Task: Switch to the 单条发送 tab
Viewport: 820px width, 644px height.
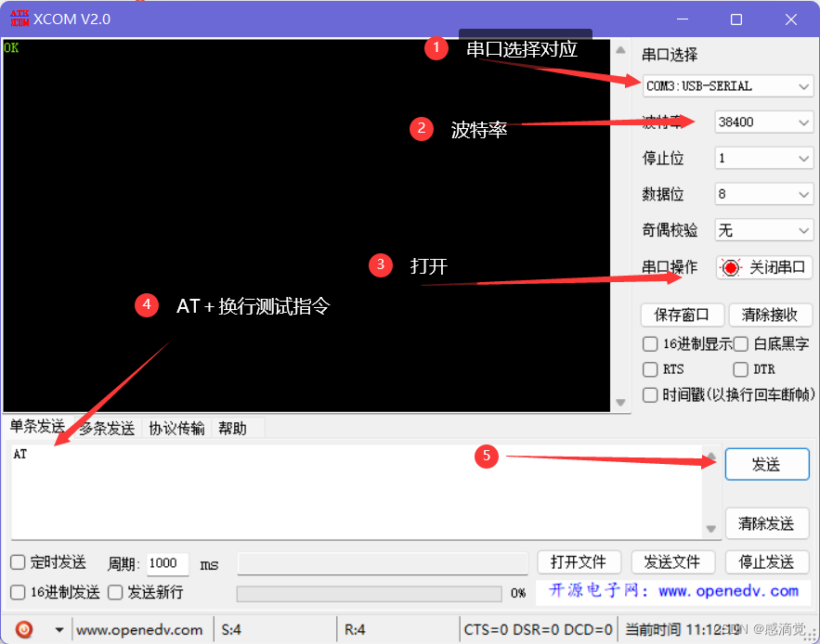Action: click(x=37, y=427)
